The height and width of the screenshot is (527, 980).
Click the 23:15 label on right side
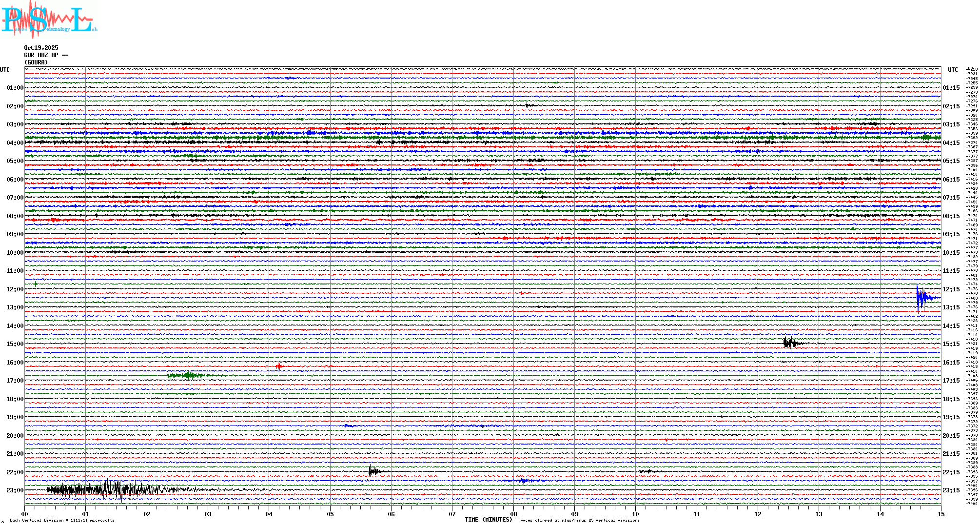point(951,490)
